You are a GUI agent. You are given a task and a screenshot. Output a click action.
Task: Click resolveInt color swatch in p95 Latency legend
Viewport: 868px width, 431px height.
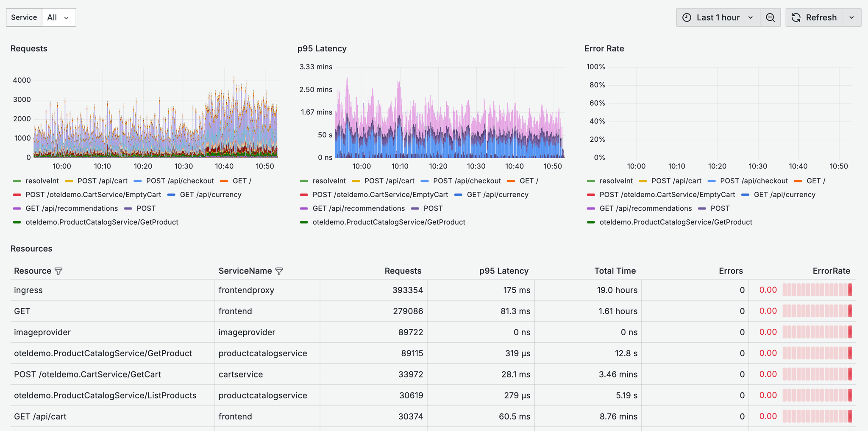pyautogui.click(x=304, y=181)
